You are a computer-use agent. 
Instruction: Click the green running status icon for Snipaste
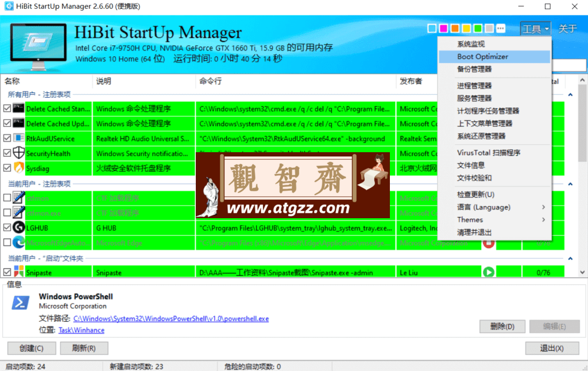pos(488,272)
